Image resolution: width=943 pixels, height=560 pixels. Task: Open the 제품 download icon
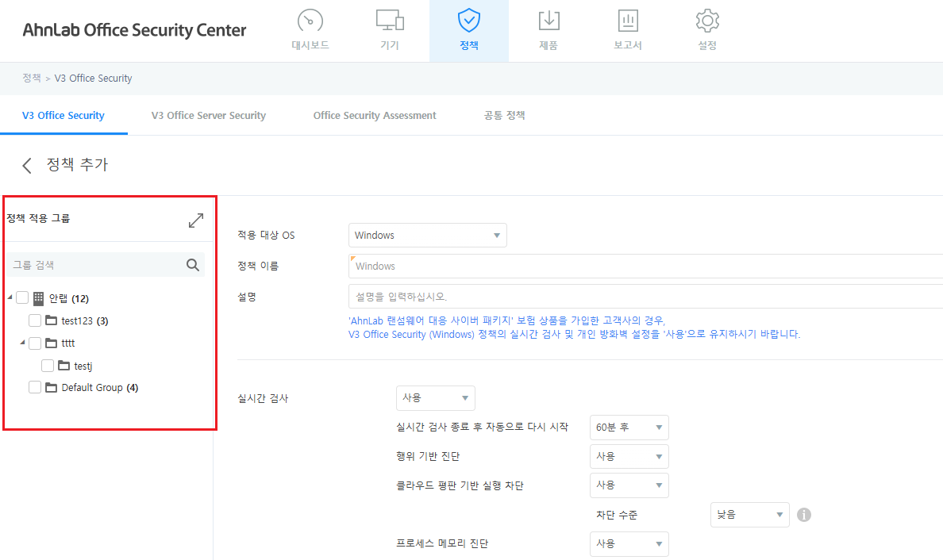pyautogui.click(x=548, y=21)
